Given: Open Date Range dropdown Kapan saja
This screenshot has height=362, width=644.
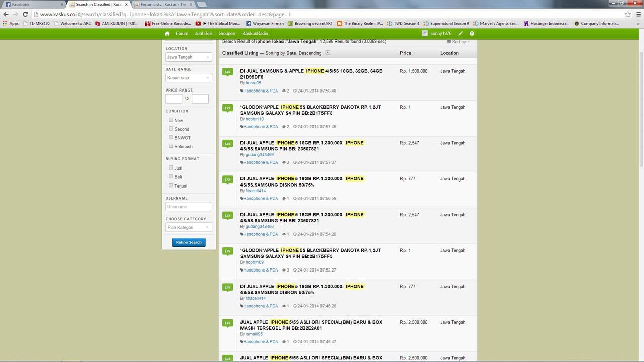Looking at the screenshot, I should [189, 77].
